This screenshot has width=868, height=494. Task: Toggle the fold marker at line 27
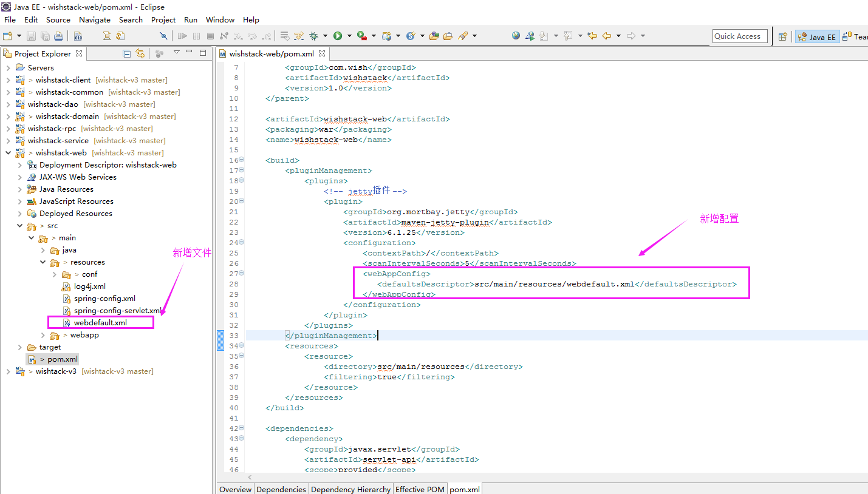pyautogui.click(x=241, y=274)
